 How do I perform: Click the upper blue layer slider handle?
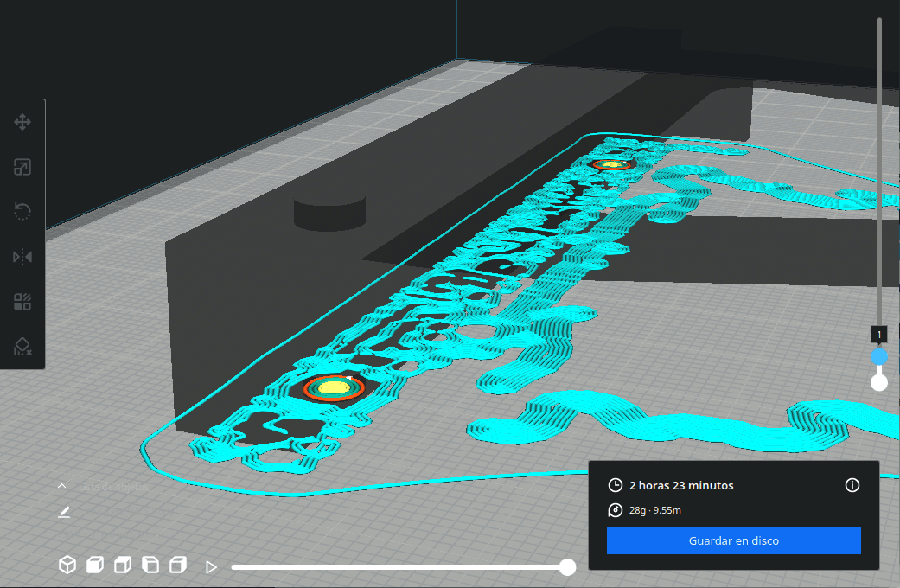(878, 356)
